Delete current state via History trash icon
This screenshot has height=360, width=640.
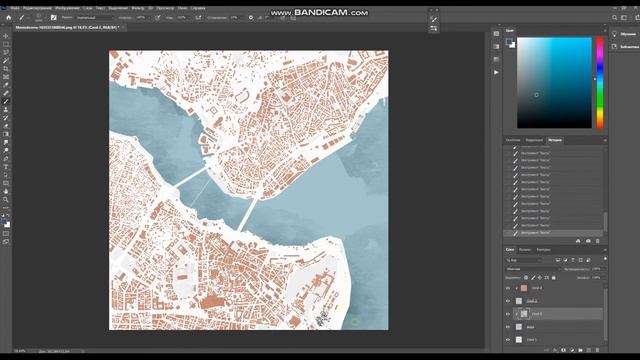coord(598,241)
